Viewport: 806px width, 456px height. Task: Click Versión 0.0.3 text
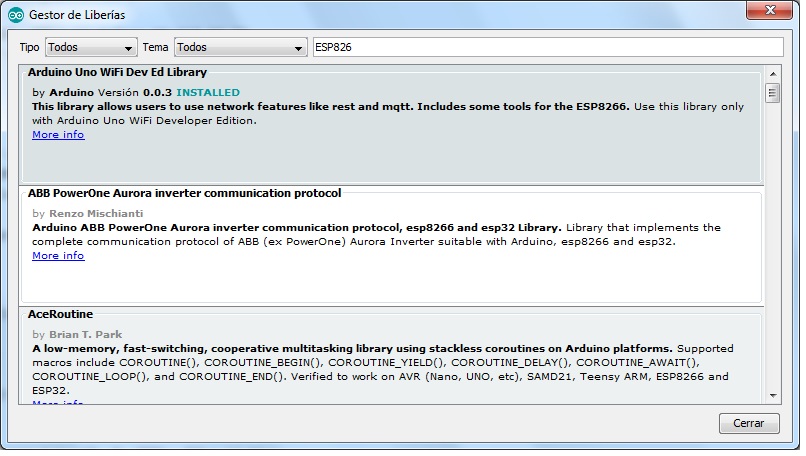click(x=135, y=93)
